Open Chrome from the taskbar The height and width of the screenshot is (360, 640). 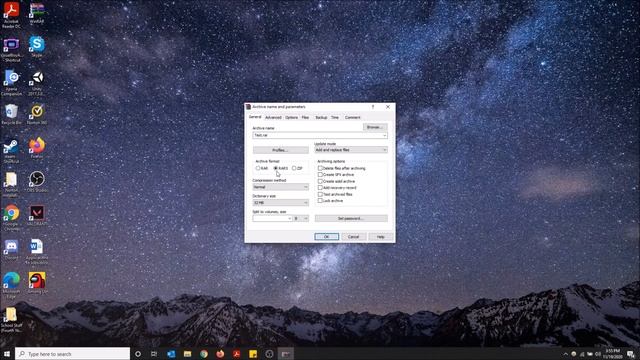click(x=204, y=354)
